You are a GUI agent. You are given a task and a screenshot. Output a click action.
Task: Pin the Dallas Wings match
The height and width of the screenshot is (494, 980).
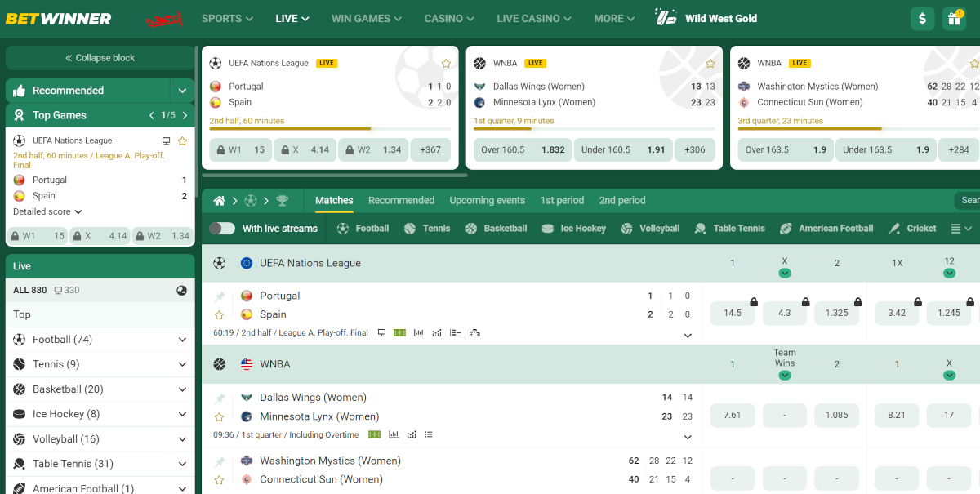pos(219,398)
